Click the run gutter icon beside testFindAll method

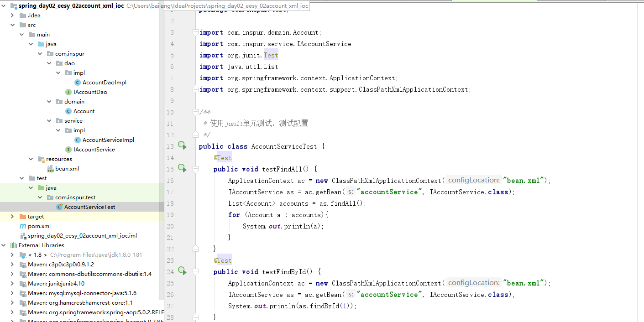tap(182, 168)
